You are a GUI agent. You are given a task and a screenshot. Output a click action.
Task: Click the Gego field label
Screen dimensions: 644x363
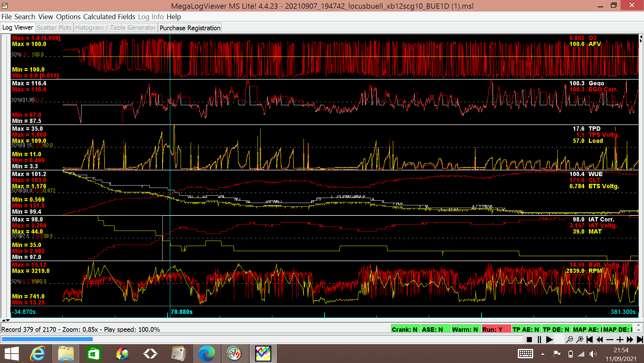[596, 83]
